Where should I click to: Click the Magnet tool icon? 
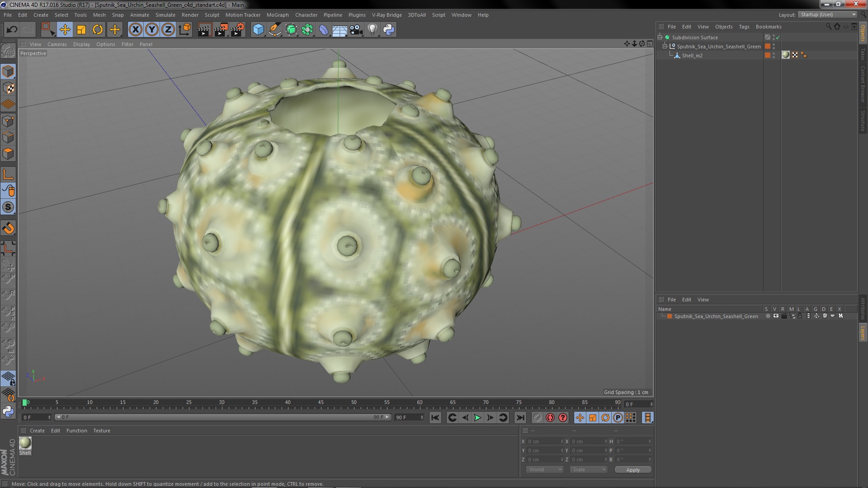tap(8, 228)
